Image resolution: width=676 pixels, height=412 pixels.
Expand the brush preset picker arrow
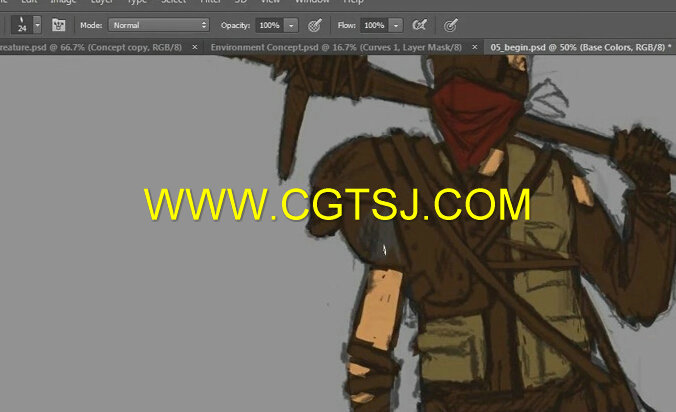point(38,25)
